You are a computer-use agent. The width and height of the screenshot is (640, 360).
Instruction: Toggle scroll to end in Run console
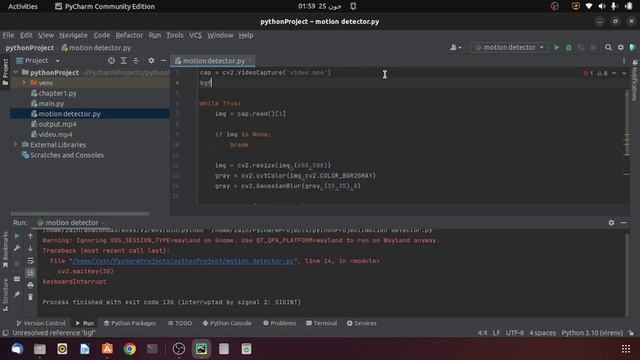pos(30,273)
